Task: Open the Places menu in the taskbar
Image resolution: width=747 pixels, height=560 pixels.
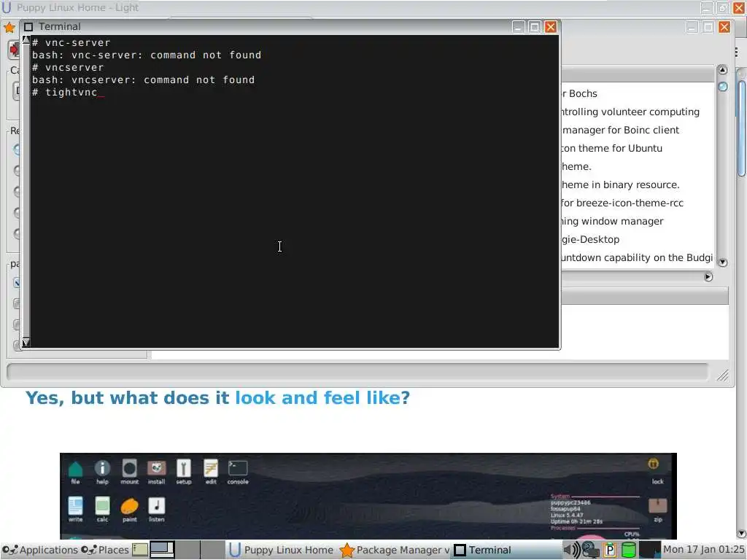Action: [105, 550]
